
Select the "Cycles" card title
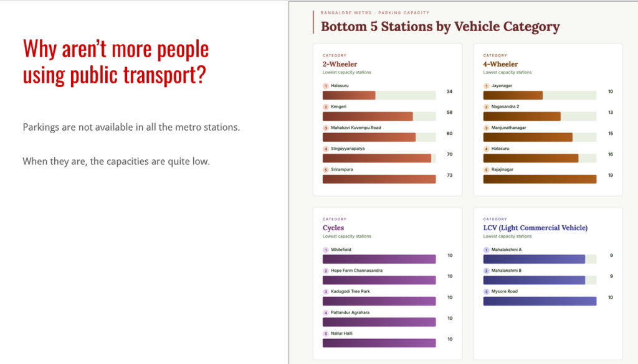point(333,228)
